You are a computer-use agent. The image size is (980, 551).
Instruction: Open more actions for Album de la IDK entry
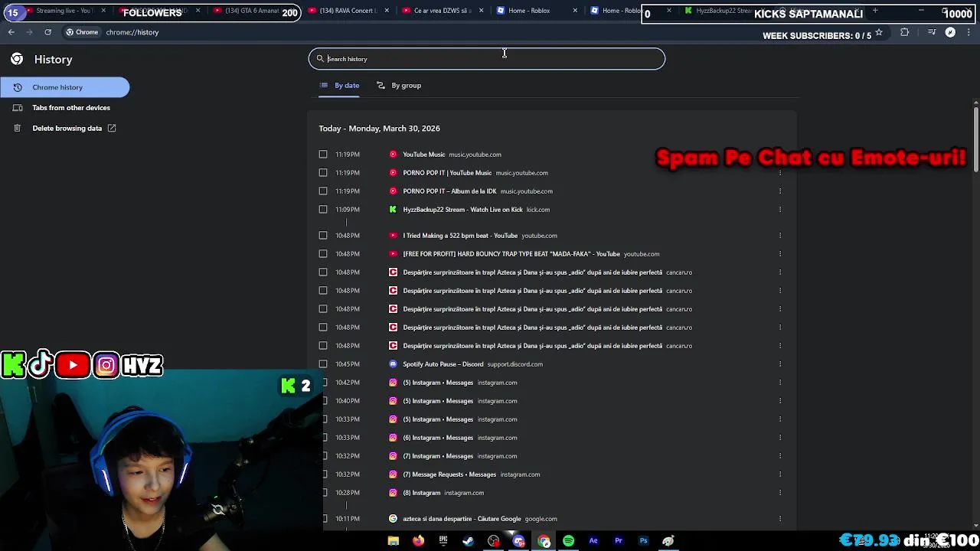point(779,191)
